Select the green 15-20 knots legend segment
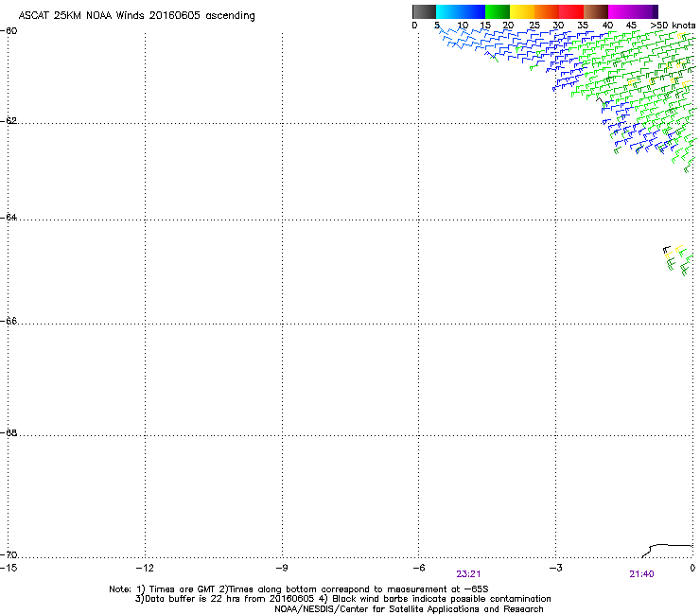Image resolution: width=700 pixels, height=615 pixels. tap(498, 11)
